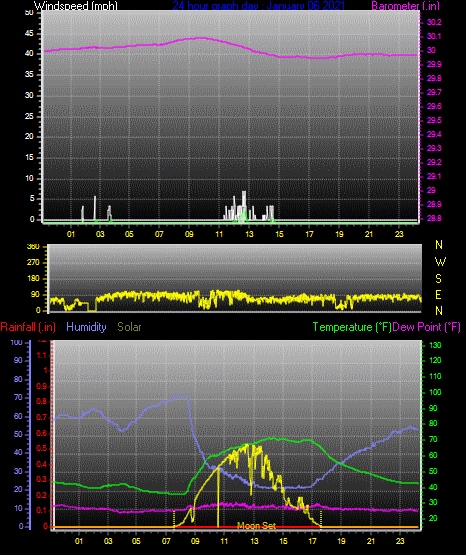Click the 'Rainfall (.in)' legend label

[28, 327]
